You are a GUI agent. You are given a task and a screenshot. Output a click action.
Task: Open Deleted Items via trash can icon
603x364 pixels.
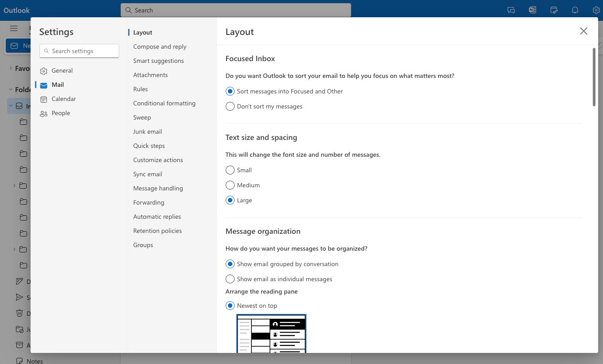[19, 313]
